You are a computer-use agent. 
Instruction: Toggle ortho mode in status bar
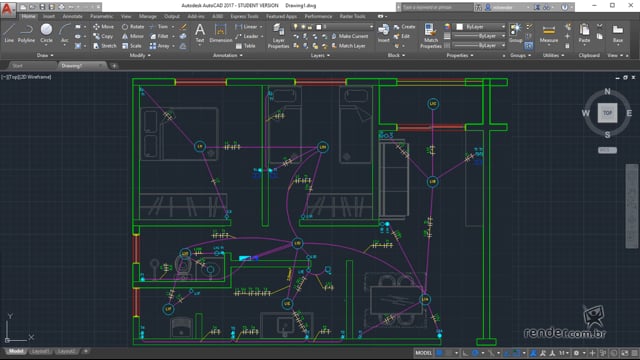(465, 353)
